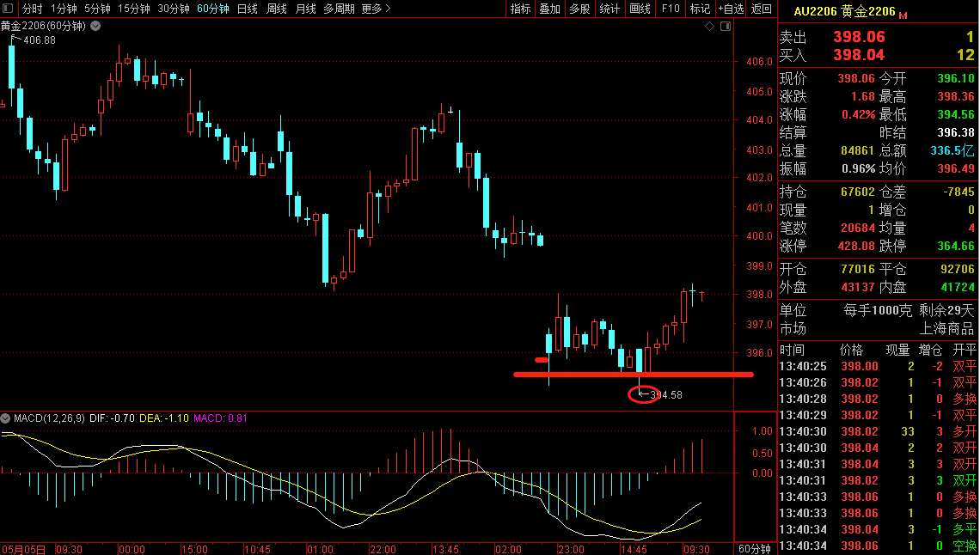Toggle the left sidebar panel icon
This screenshot has height=555, width=980.
[x=8, y=8]
